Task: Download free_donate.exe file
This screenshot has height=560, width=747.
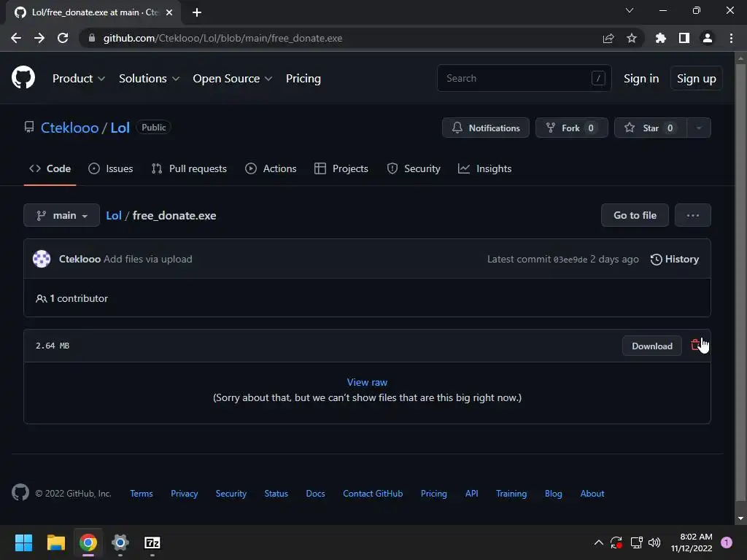Action: [651, 346]
